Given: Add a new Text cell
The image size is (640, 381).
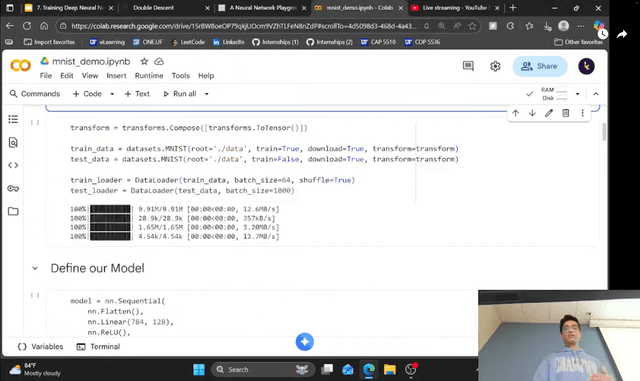Looking at the screenshot, I should pyautogui.click(x=137, y=94).
